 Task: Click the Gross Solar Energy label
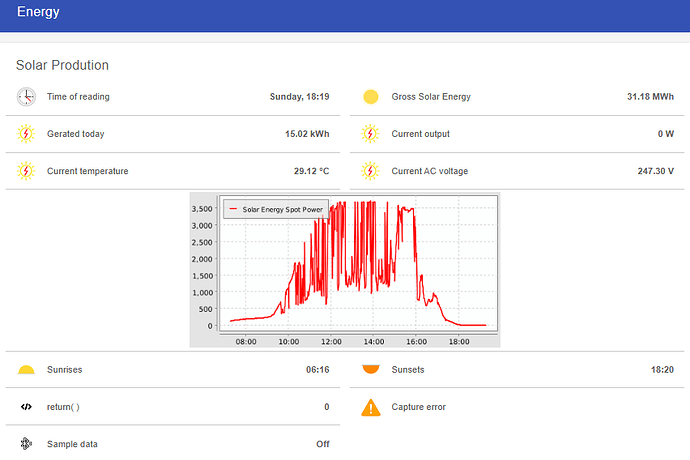click(431, 97)
